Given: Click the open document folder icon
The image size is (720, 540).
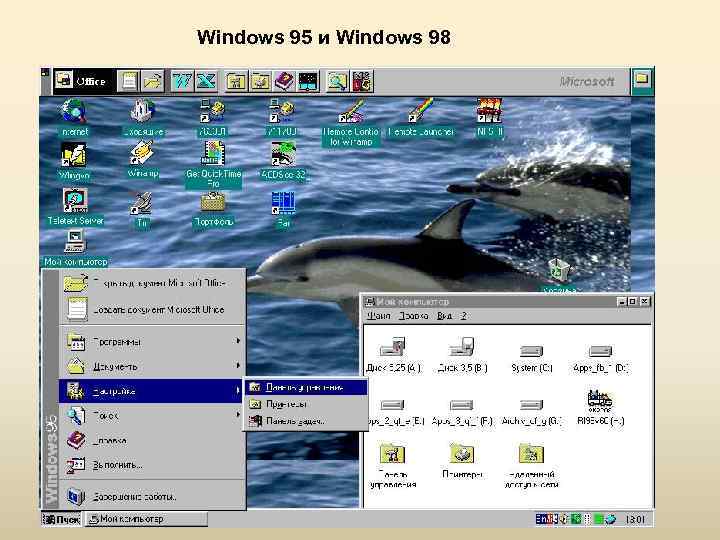Looking at the screenshot, I should [152, 81].
